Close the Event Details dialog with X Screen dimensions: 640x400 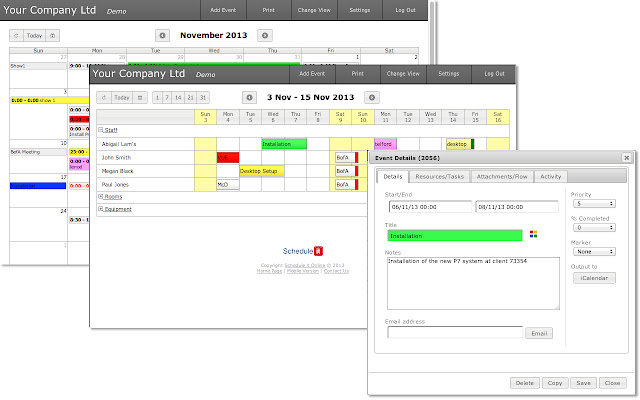[x=627, y=158]
